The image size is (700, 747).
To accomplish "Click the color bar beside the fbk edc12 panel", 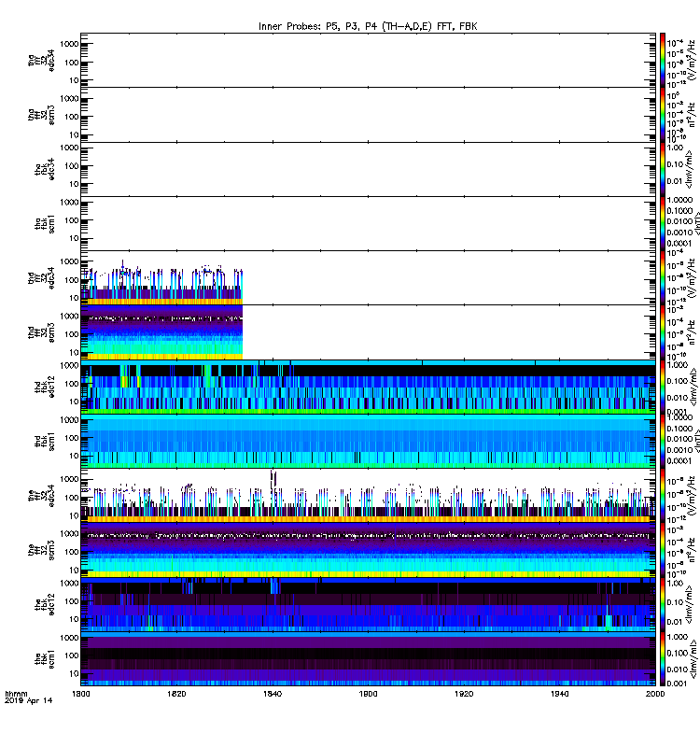I will (x=663, y=604).
